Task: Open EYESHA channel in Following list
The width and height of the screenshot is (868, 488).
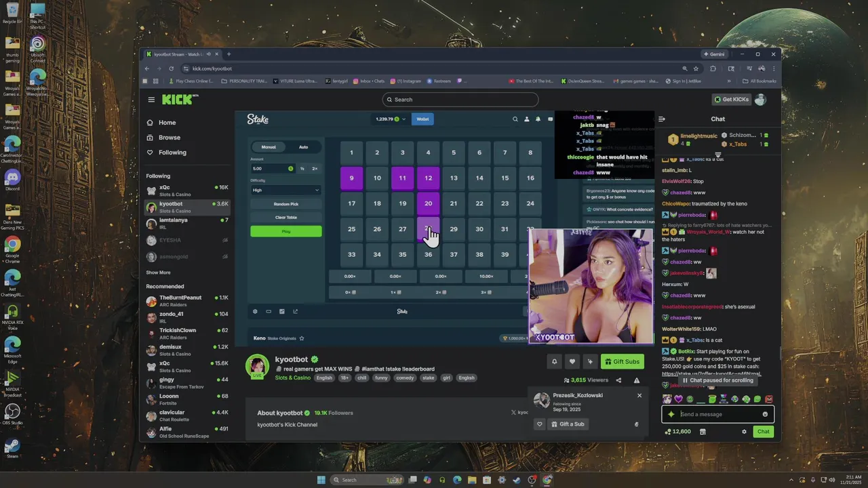Action: 186,240
